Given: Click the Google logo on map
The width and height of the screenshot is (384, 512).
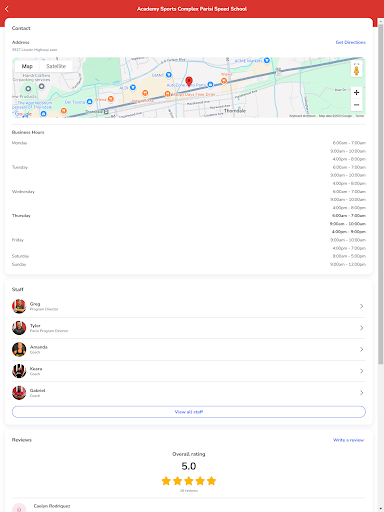Looking at the screenshot, I should pos(23,114).
